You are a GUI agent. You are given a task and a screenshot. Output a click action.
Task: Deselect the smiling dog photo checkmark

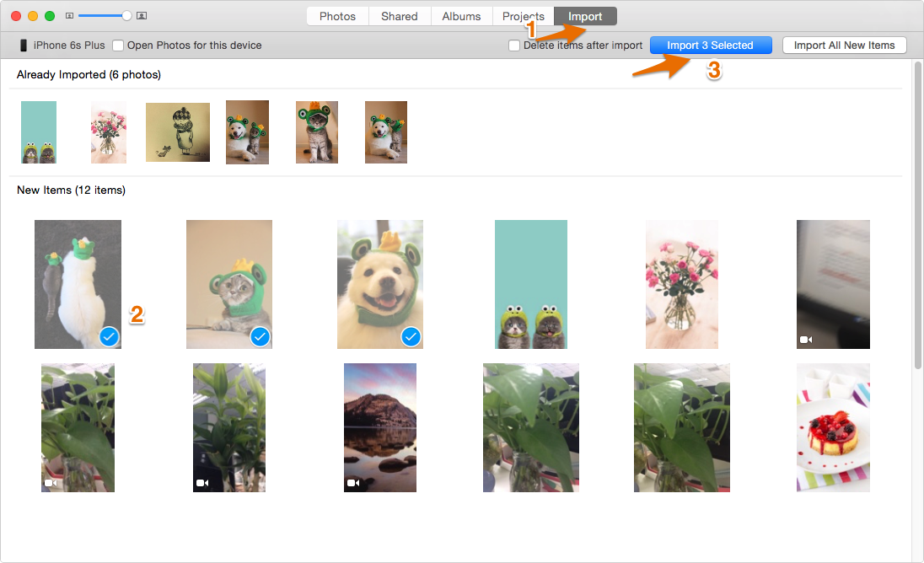point(411,337)
